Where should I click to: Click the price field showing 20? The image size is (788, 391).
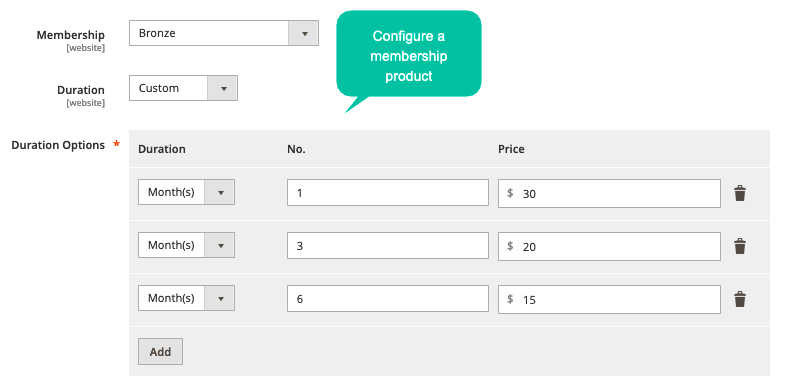coord(609,246)
